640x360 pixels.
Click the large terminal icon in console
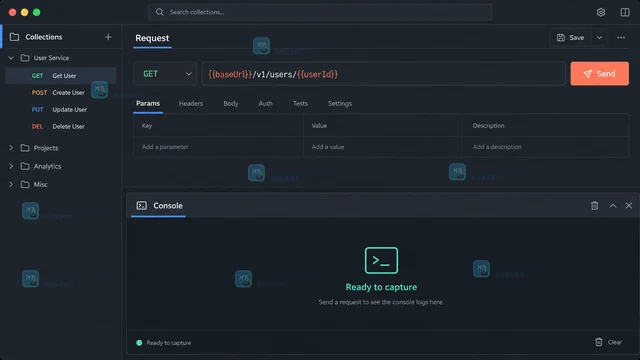381,260
